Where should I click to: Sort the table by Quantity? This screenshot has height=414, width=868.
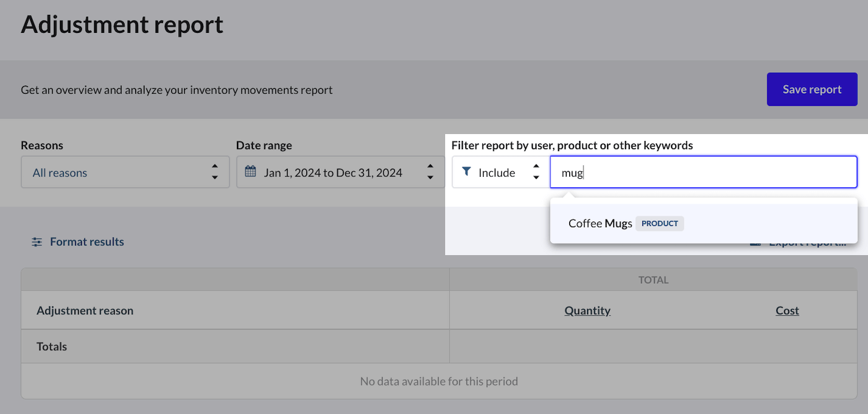tap(587, 310)
